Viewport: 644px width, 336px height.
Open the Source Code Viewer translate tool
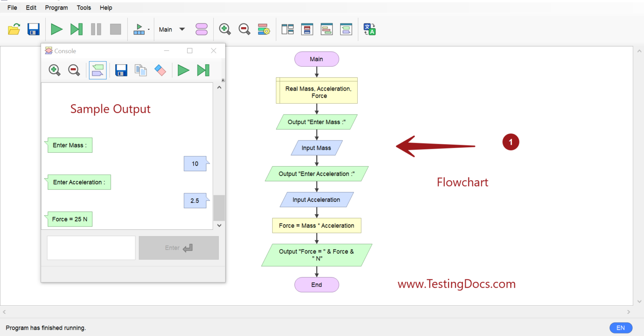pos(369,29)
